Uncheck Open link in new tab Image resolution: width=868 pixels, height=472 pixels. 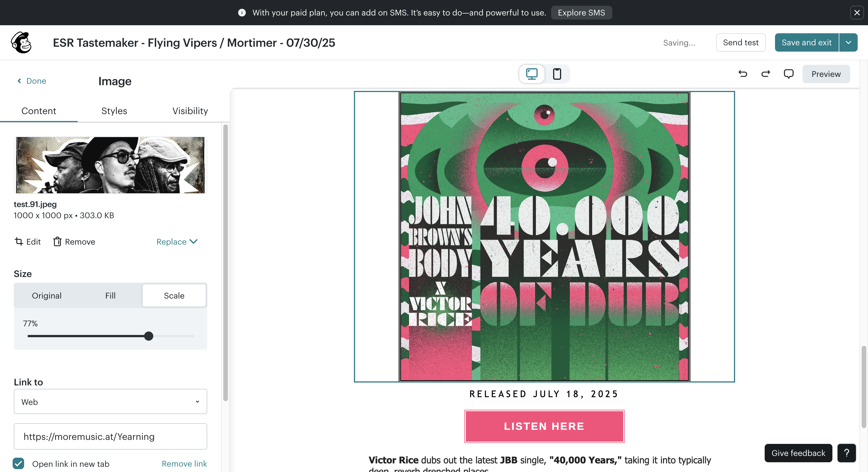pyautogui.click(x=19, y=464)
